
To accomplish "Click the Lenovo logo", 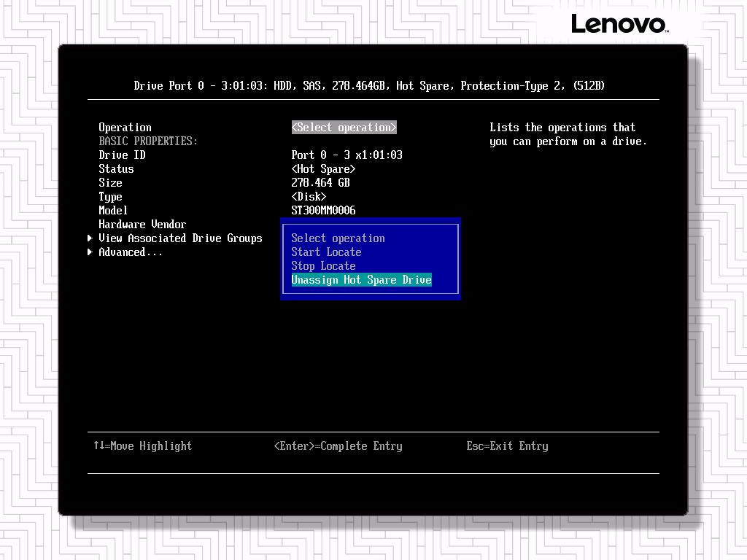I will (x=619, y=23).
